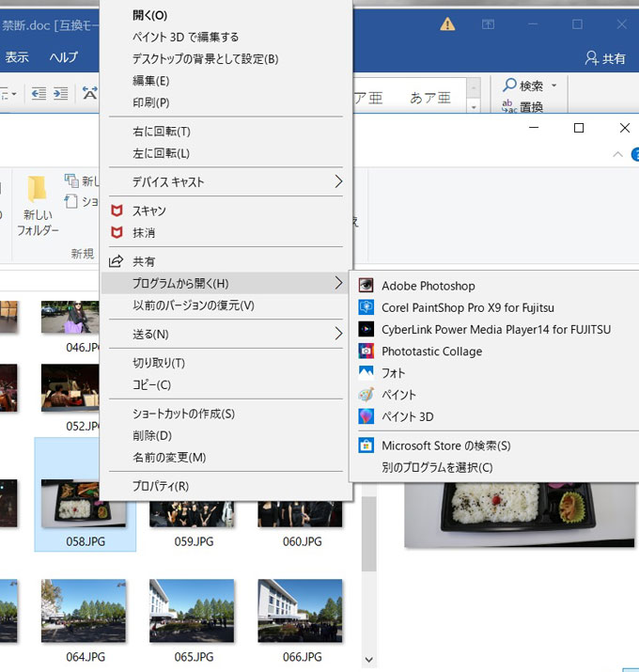Click the file list scrollbar down arrow
The image size is (639, 672).
pyautogui.click(x=368, y=661)
